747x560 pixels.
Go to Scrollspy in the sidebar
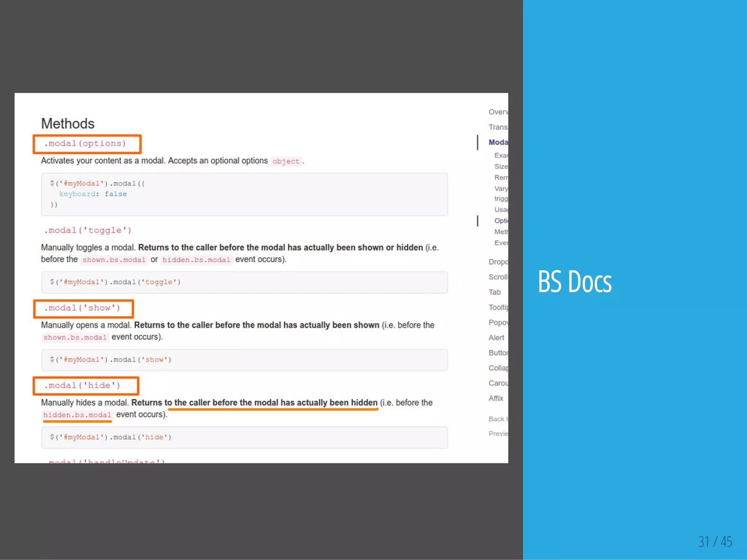point(498,277)
